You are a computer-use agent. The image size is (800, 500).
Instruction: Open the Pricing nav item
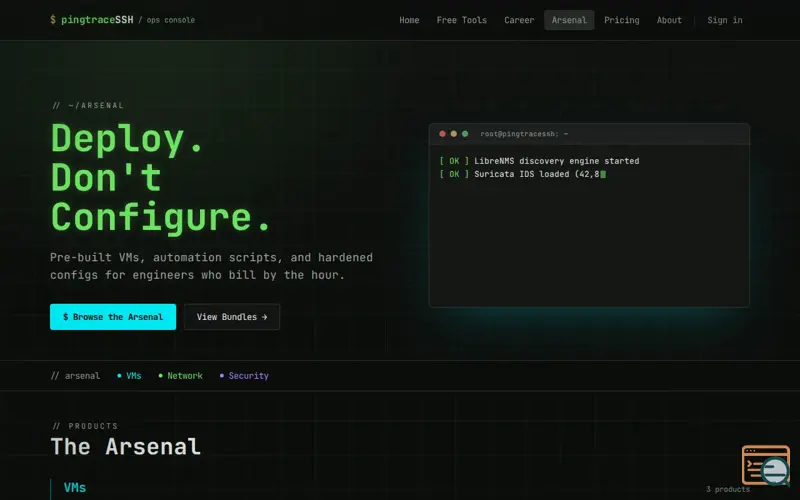[621, 20]
